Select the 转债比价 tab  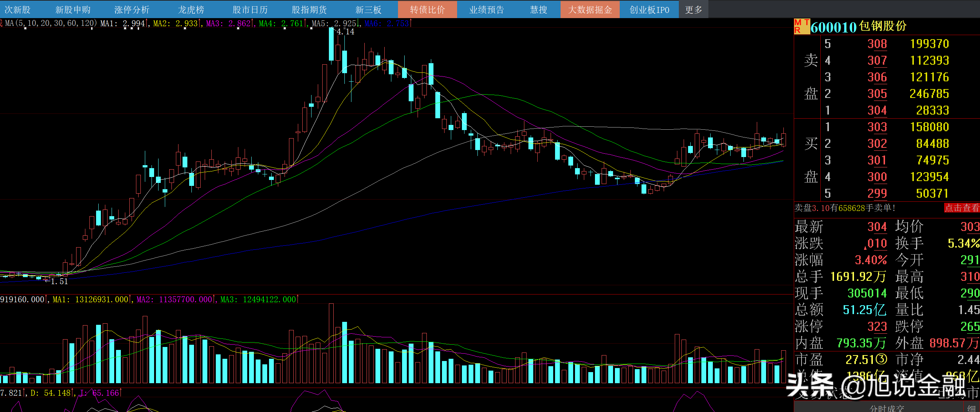tap(427, 10)
